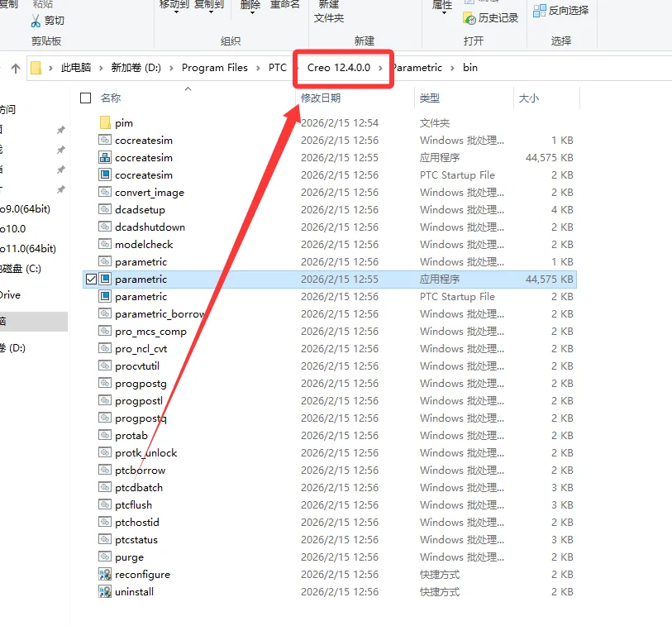The image size is (672, 626).
Task: Sort by 大小 column header
Action: coord(529,98)
